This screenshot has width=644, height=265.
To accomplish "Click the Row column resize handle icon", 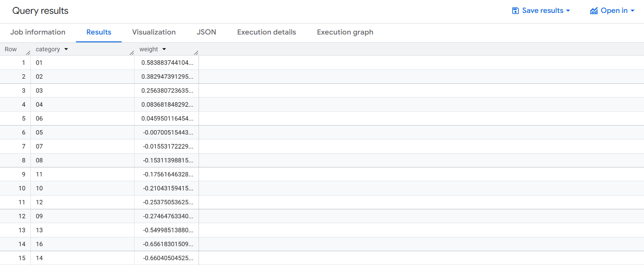I will pos(28,52).
